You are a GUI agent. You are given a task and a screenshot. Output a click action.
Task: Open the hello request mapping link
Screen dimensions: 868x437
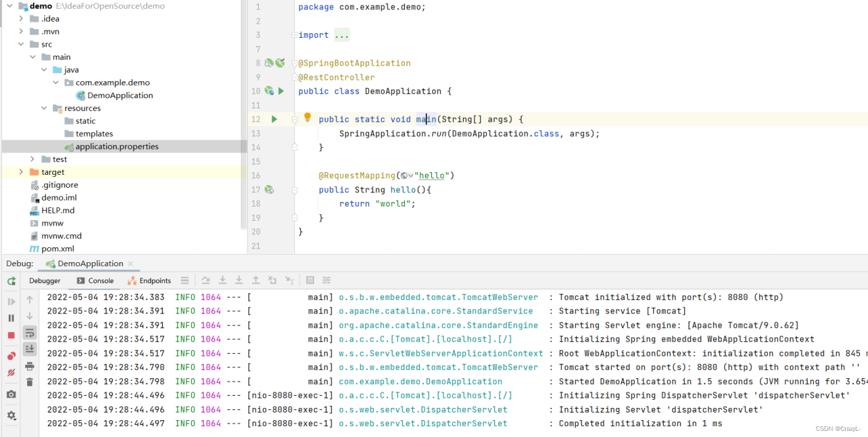[431, 175]
